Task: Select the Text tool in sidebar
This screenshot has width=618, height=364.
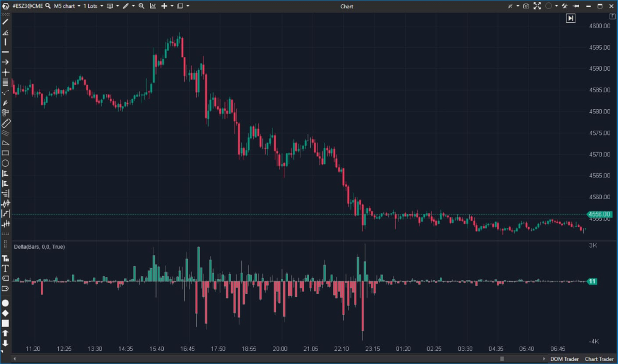Action: 5,268
